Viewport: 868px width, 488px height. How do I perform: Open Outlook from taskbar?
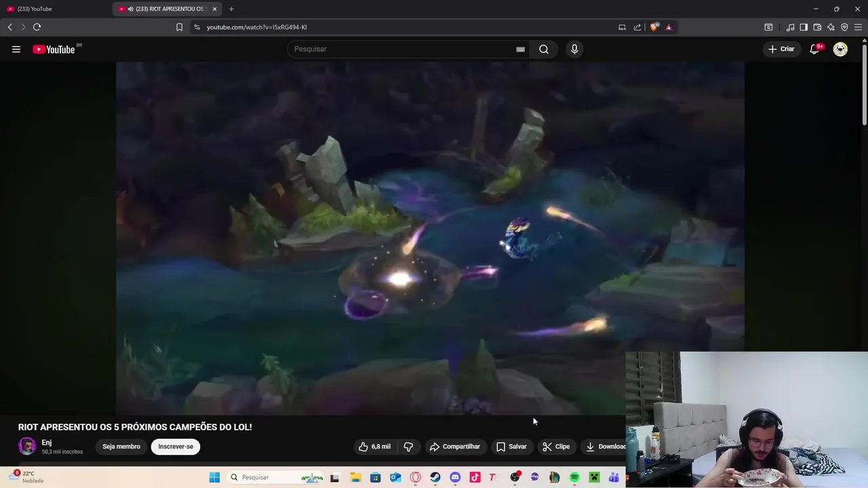pos(395,477)
